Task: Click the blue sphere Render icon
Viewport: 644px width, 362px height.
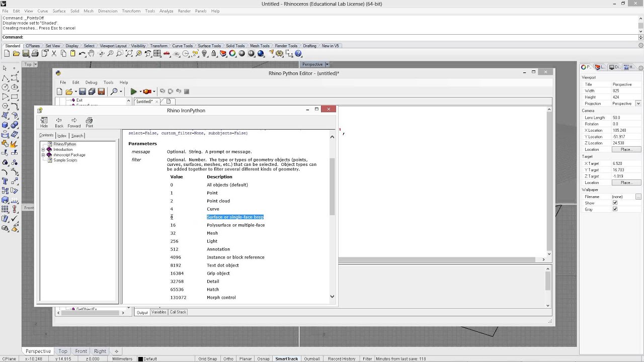Action: (261, 53)
